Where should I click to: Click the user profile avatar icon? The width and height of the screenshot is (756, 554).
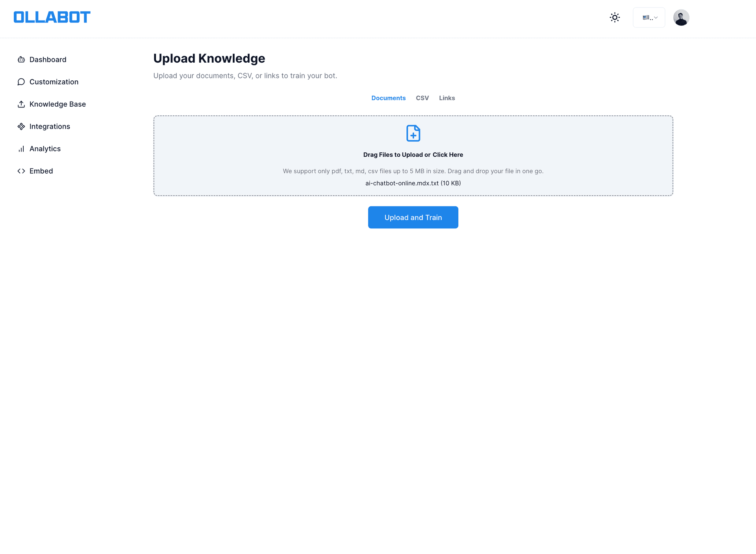tap(681, 18)
